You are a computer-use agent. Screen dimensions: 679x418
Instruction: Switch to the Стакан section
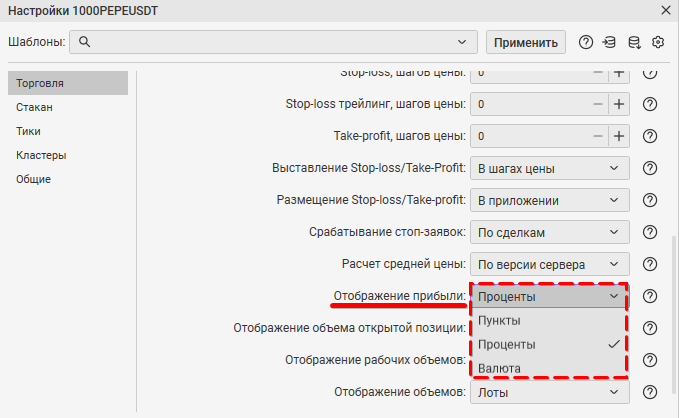34,107
